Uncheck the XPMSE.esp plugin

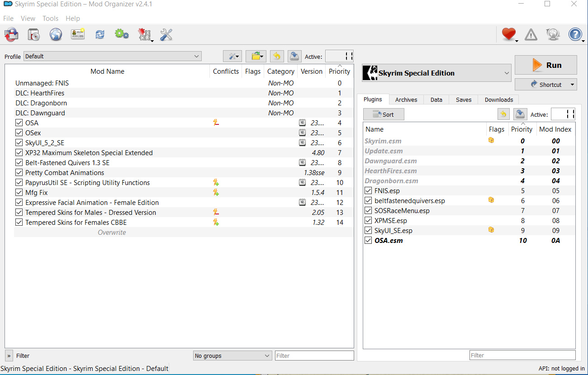pos(368,220)
